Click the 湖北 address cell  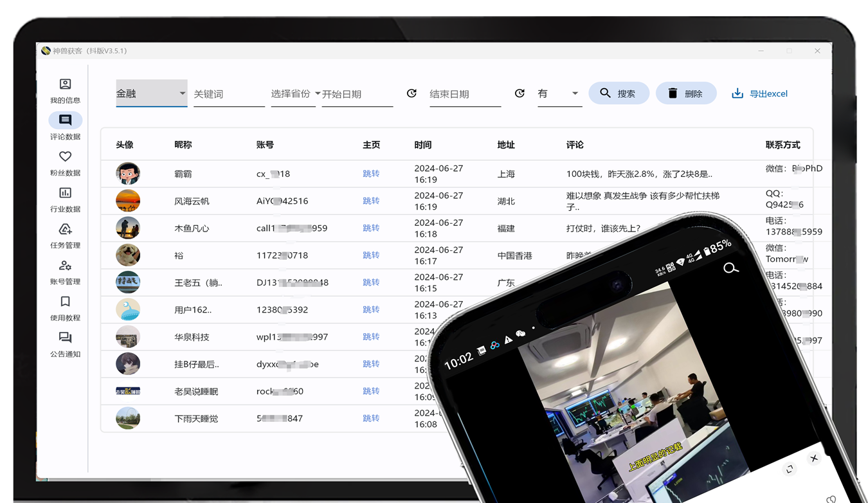tap(506, 201)
